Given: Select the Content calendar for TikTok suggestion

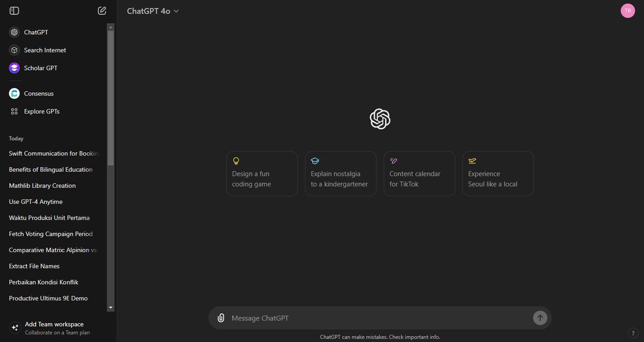Looking at the screenshot, I should 419,174.
